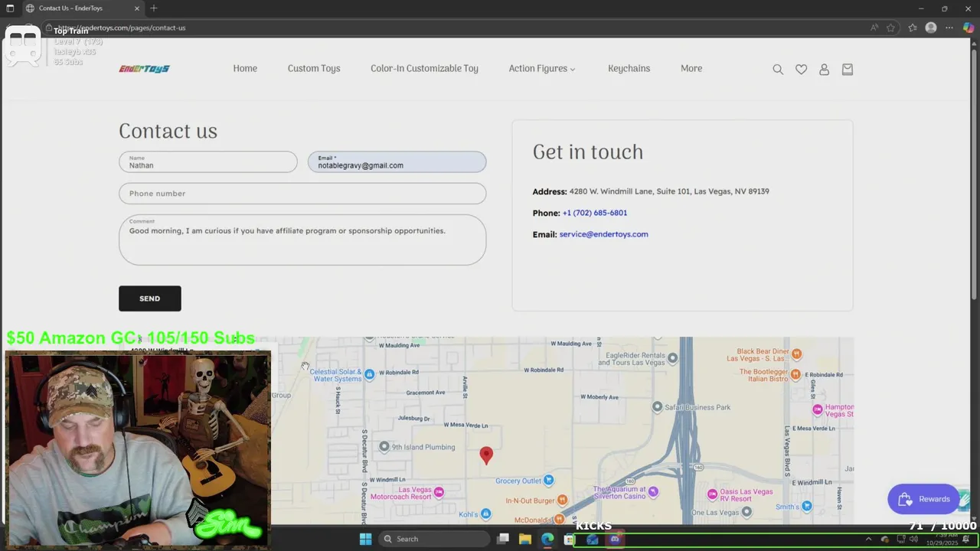Close the Contact Us – EnderToys tab
The image size is (980, 551).
tap(137, 8)
